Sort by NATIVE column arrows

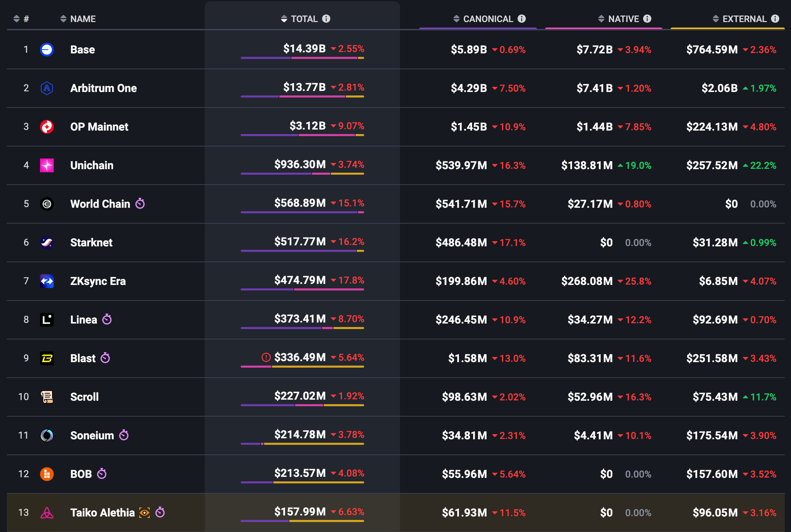pos(601,19)
